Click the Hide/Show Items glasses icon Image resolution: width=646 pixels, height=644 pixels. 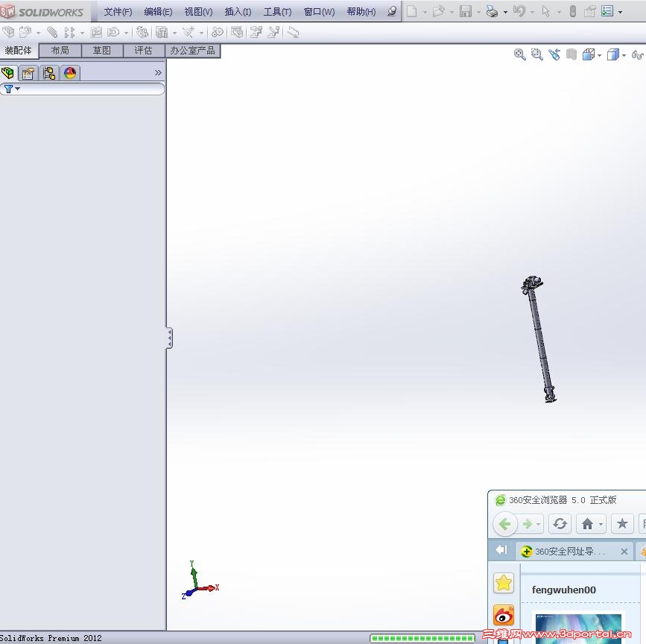point(637,54)
